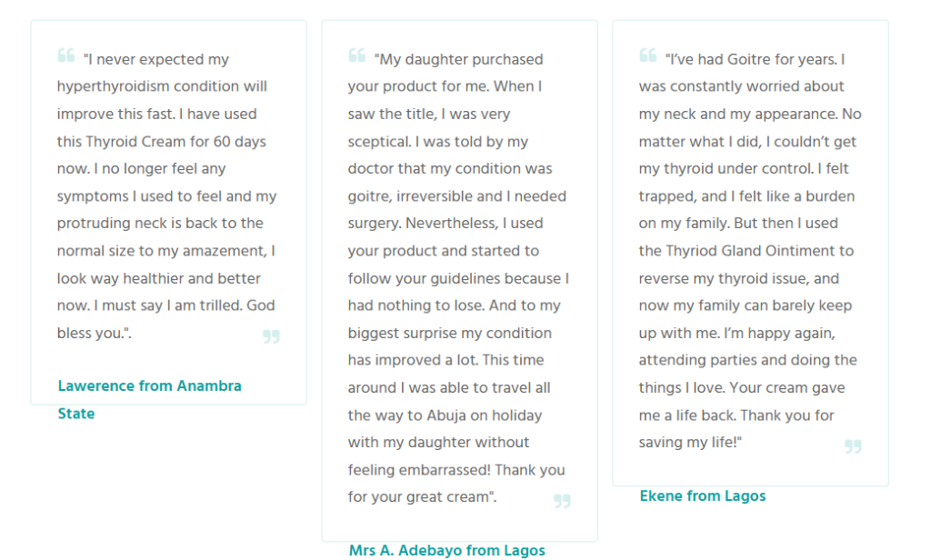Click closing quote icon in Mrs Adebayo's testimonial
Viewport: 931px width, 560px height.
(562, 501)
